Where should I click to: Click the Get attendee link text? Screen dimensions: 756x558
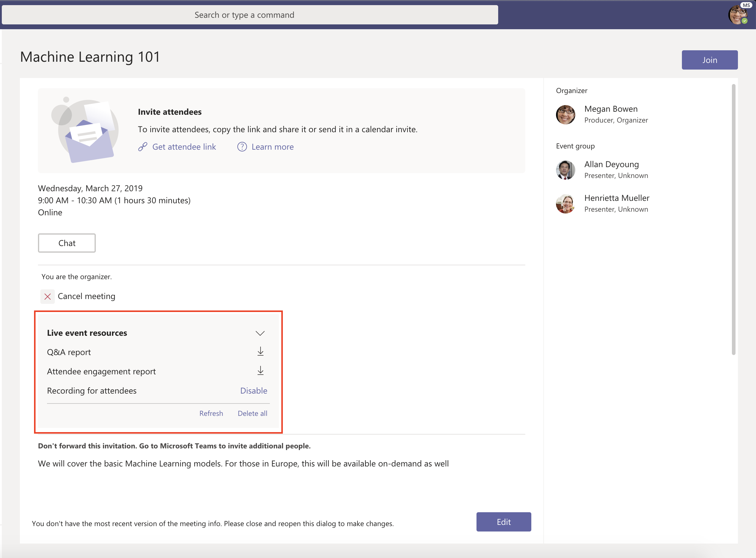pyautogui.click(x=184, y=147)
